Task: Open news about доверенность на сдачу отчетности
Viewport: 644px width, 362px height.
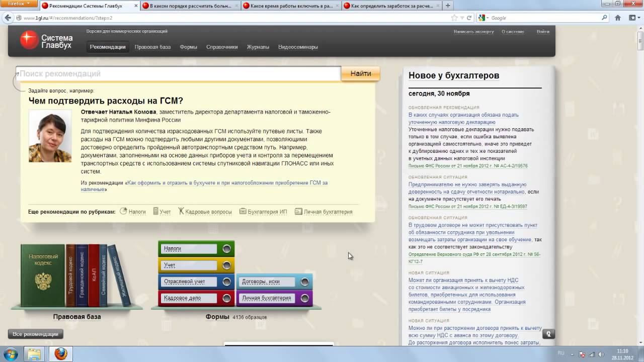Action: coord(467,188)
